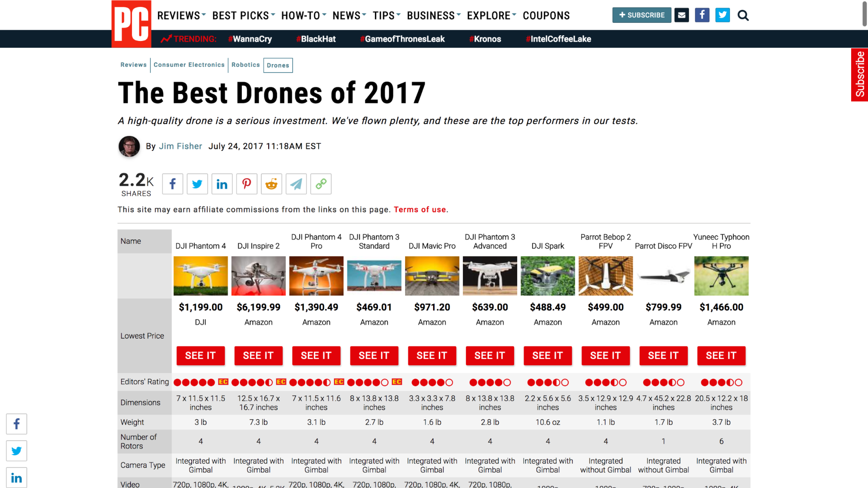Click the DJI Phantom 3 Advanced name
The image size is (868, 488).
click(x=490, y=241)
